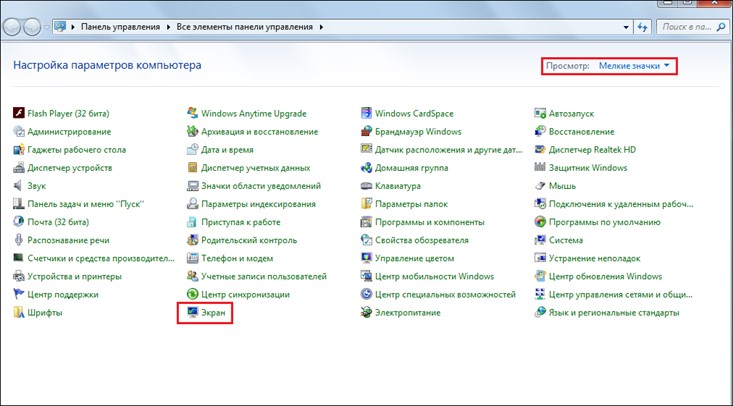The image size is (733, 406).
Task: Open Центр мобильности Windows link
Action: [x=434, y=276]
